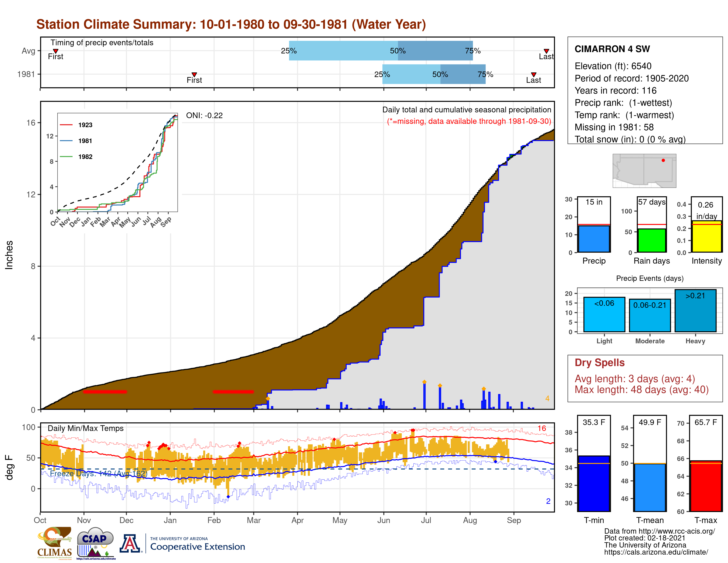Click the 1981 row Last event triangle marker

(534, 74)
